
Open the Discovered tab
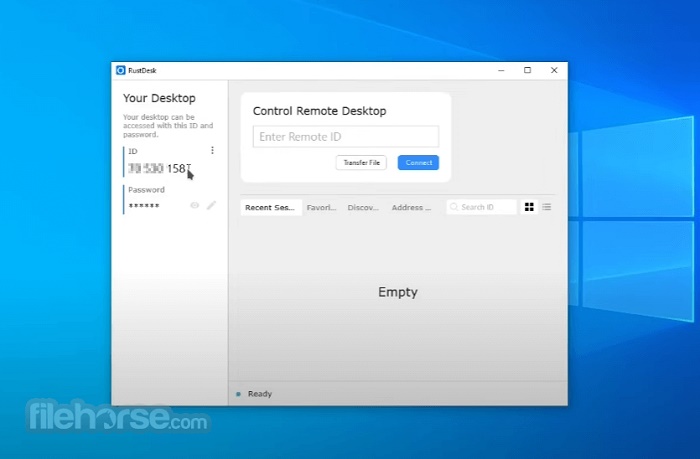click(362, 208)
